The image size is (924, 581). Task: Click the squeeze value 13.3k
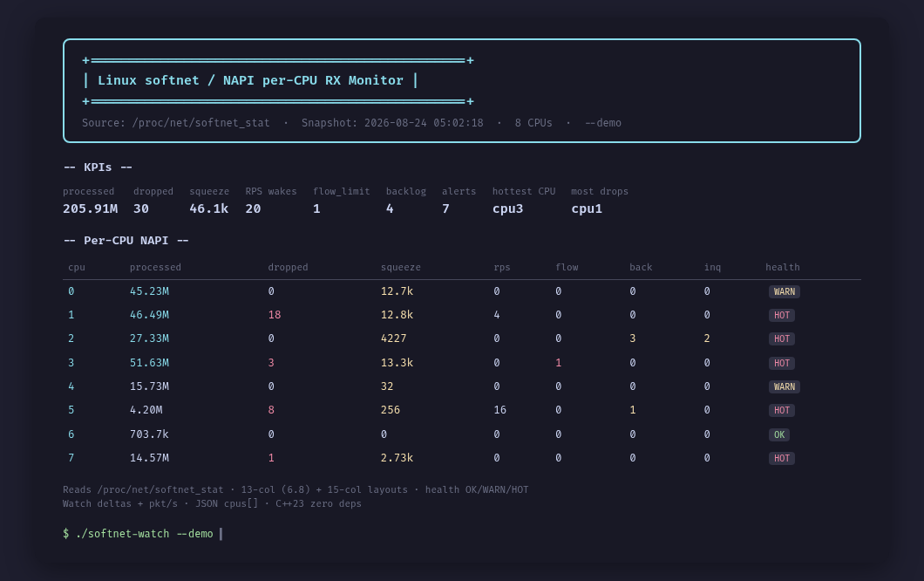(397, 362)
